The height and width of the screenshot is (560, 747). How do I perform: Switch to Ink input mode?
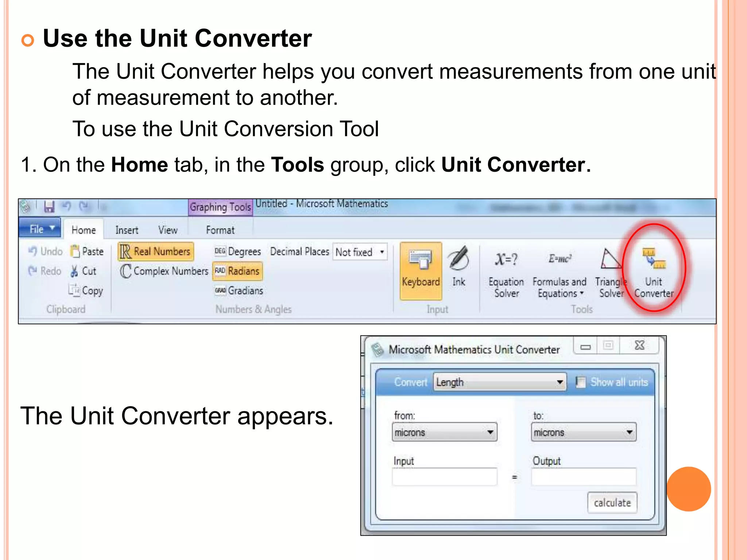(458, 266)
